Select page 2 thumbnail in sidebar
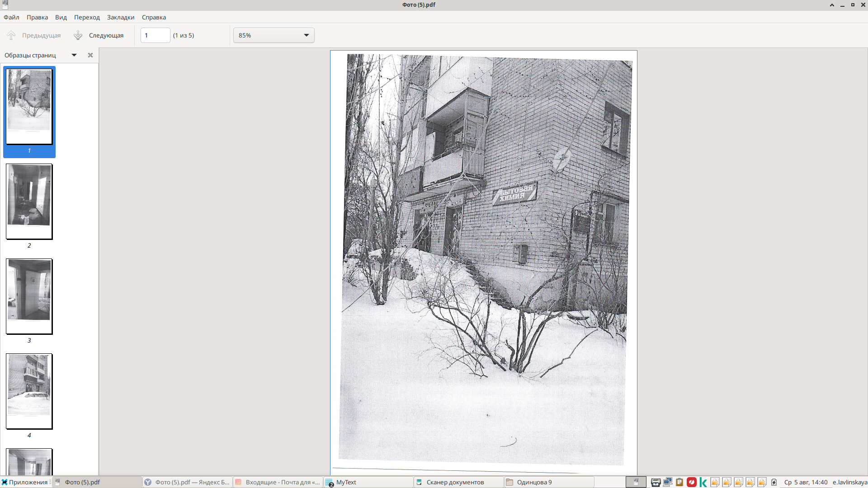The width and height of the screenshot is (868, 488). click(29, 202)
